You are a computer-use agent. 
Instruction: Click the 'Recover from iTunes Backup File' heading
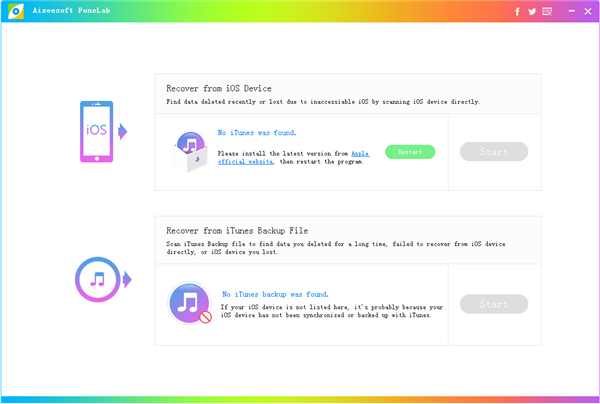(x=237, y=231)
